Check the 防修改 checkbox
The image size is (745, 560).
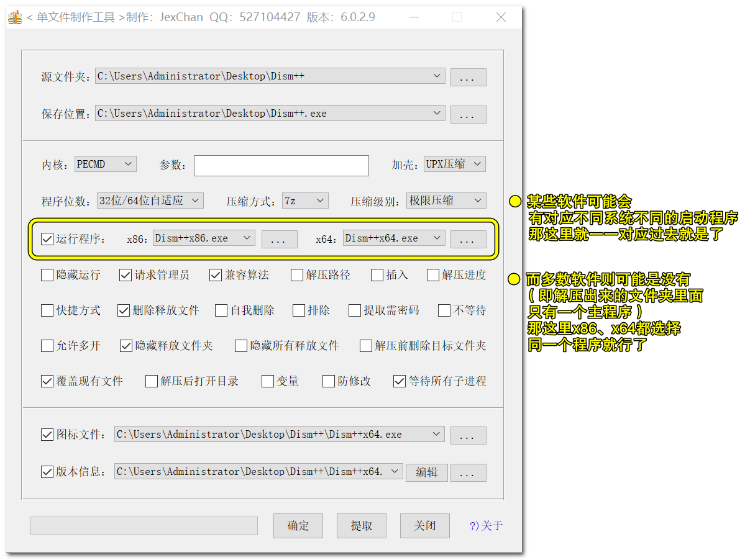(x=328, y=382)
